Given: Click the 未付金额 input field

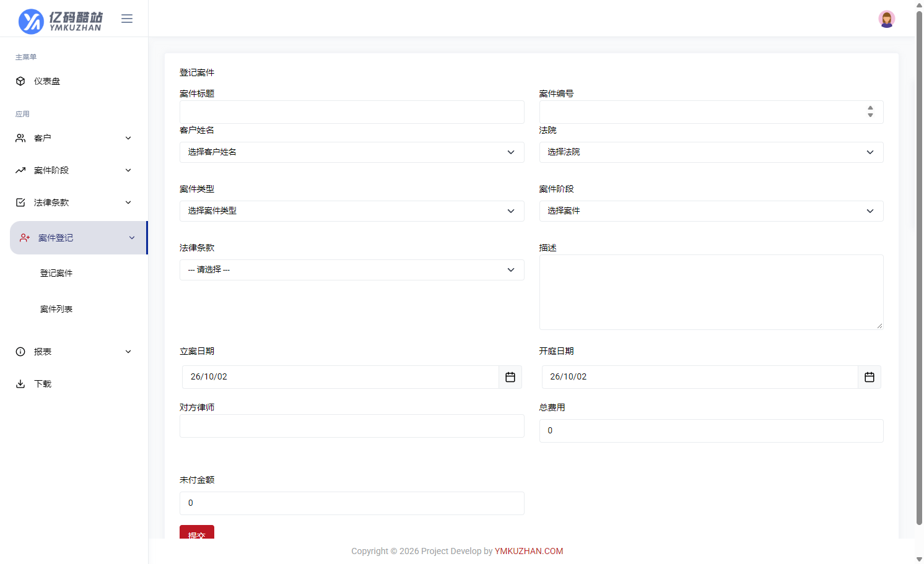Looking at the screenshot, I should (352, 503).
